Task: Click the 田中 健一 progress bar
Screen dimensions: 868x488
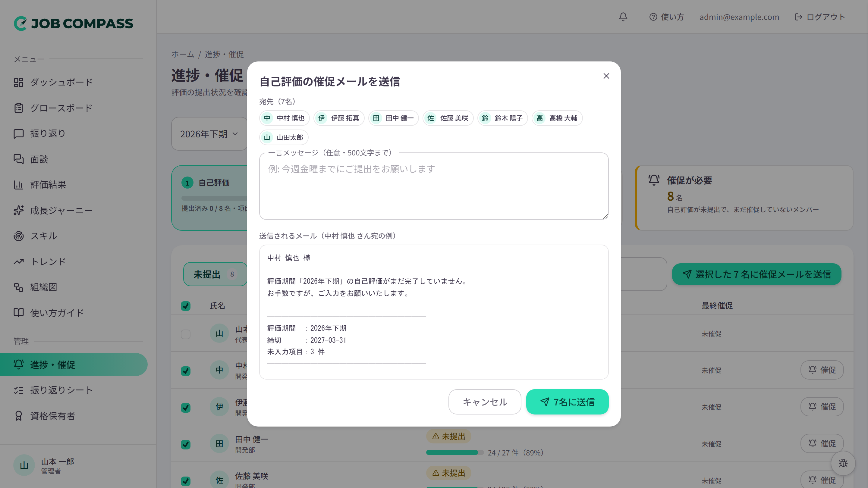Action: click(455, 453)
